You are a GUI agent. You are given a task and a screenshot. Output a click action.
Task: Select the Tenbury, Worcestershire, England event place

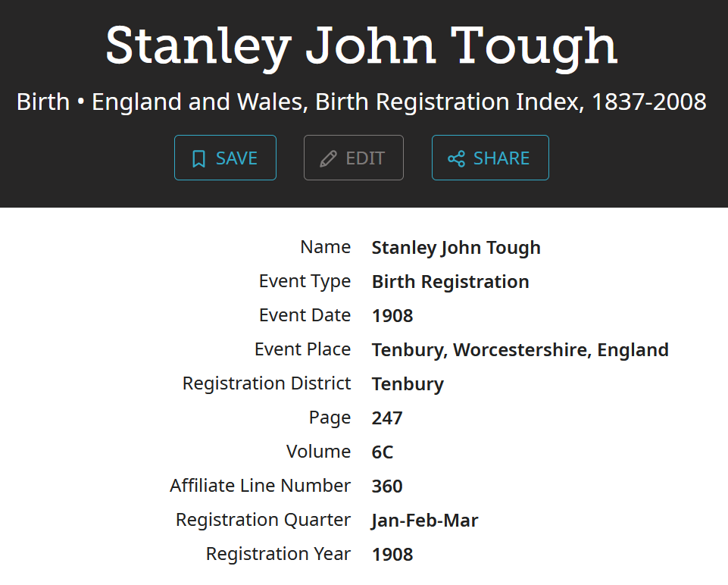(x=520, y=350)
